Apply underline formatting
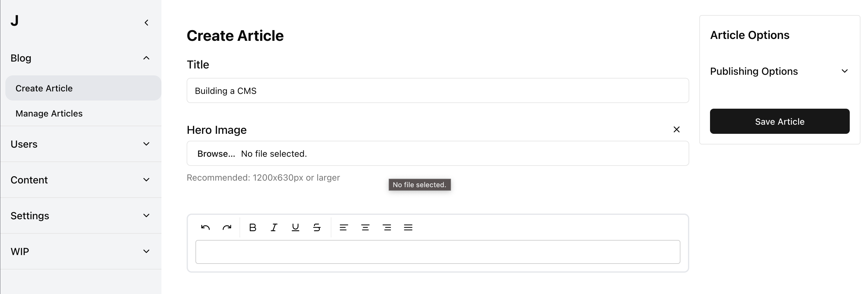Screen dimensions: 868x294 pyautogui.click(x=295, y=227)
